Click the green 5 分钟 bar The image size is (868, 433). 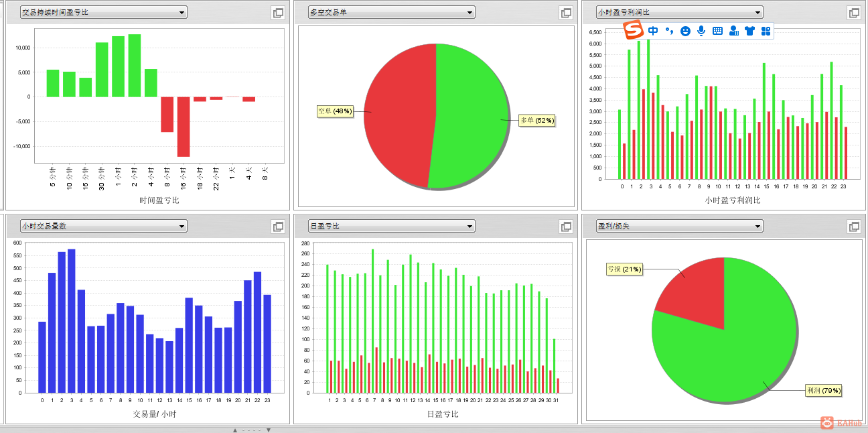pyautogui.click(x=53, y=83)
